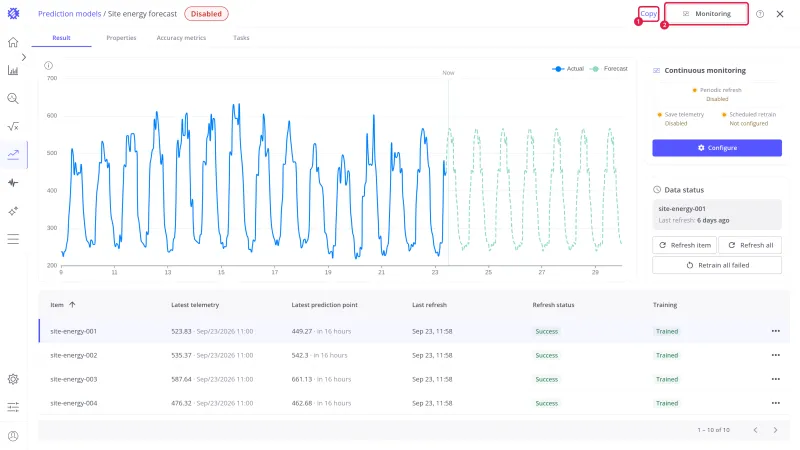This screenshot has width=800, height=450.
Task: Click the Refresh status column header
Action: tap(553, 305)
